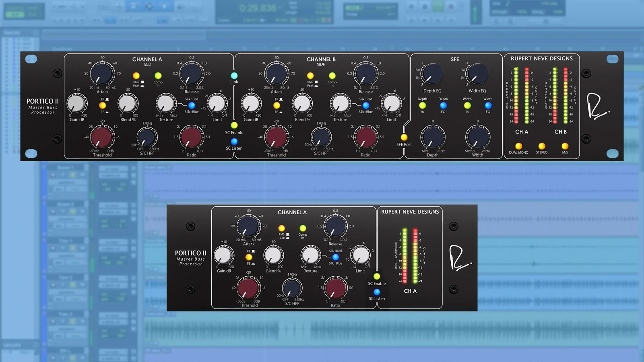This screenshot has height=362, width=644.
Task: Click red Ratio knob on mono unit
Action: (335, 288)
